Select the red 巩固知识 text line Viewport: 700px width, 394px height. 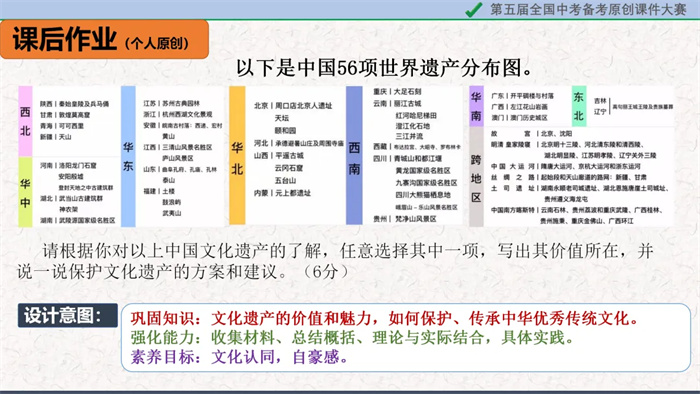coord(385,318)
